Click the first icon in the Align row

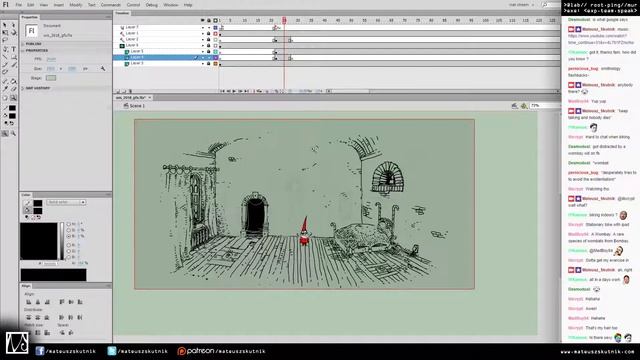tap(29, 302)
